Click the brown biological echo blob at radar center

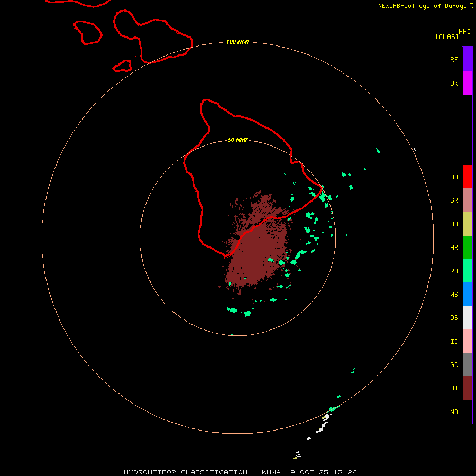[258, 243]
